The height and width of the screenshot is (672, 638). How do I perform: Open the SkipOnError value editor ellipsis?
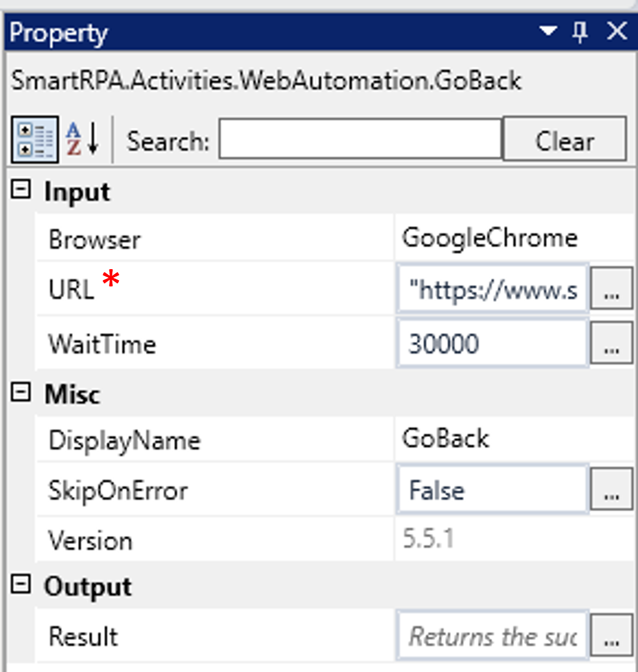tap(613, 490)
